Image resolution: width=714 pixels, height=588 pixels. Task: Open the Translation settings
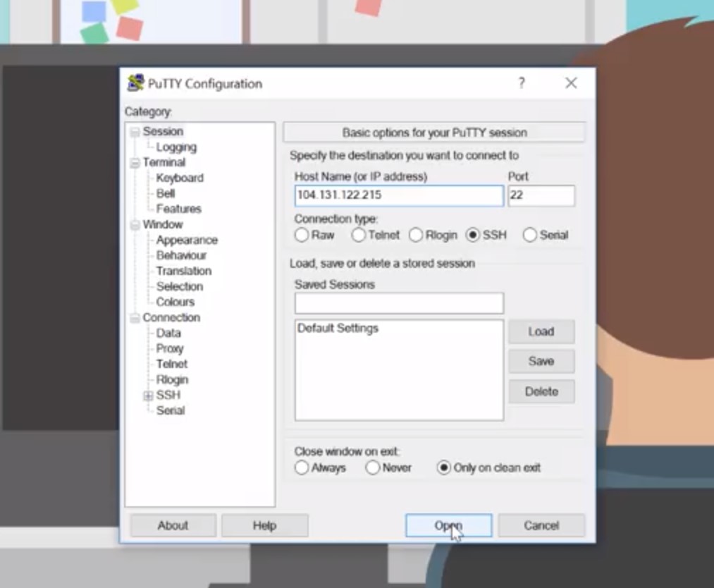[184, 271]
